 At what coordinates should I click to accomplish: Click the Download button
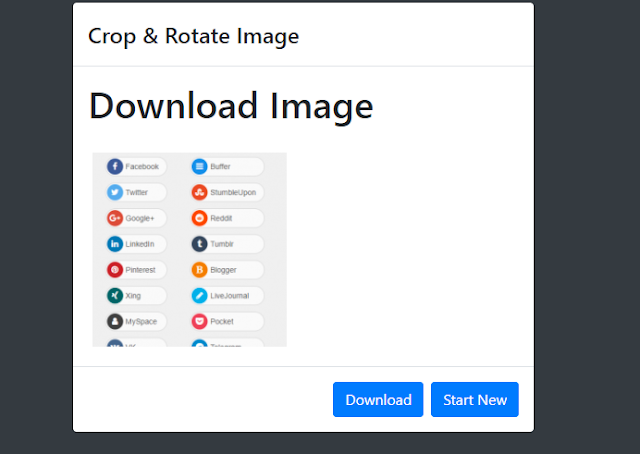tap(378, 399)
